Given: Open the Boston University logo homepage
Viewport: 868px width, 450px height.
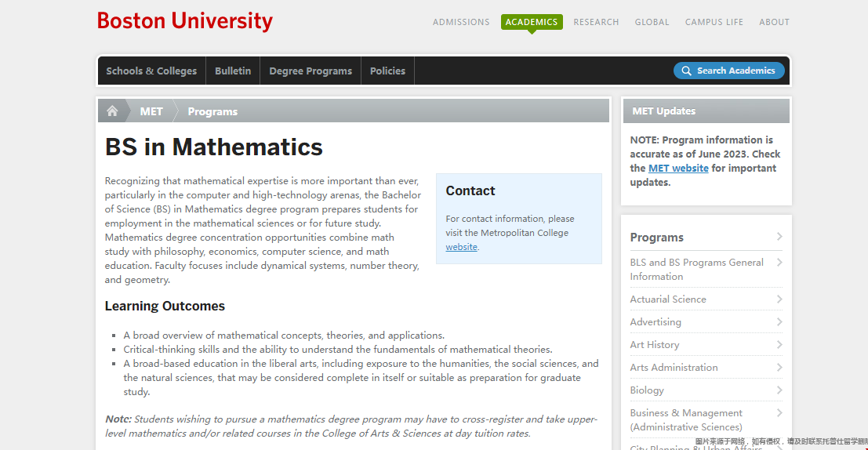Looking at the screenshot, I should point(185,21).
